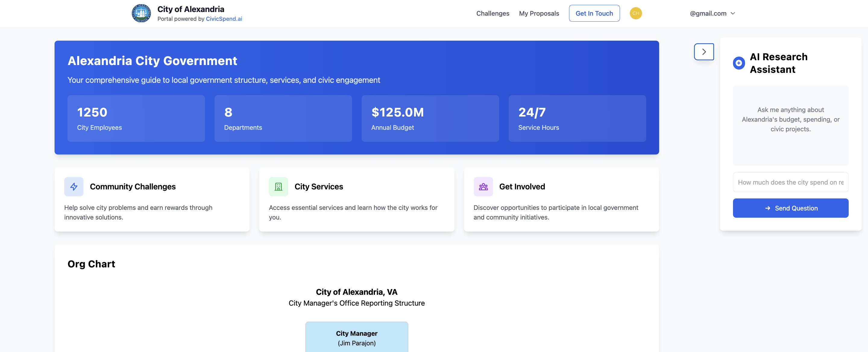Image resolution: width=868 pixels, height=352 pixels.
Task: Open the @gmail.com account dropdown
Action: coord(708,14)
